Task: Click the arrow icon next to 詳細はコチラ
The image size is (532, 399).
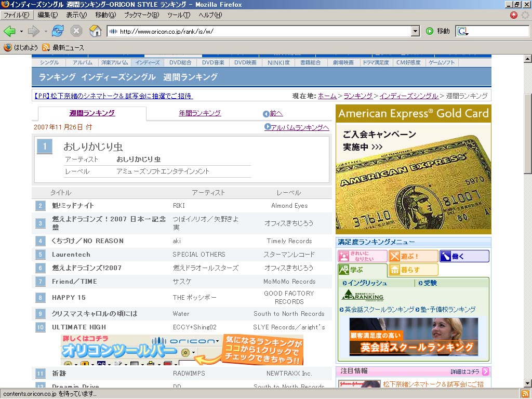Action: coord(486,371)
